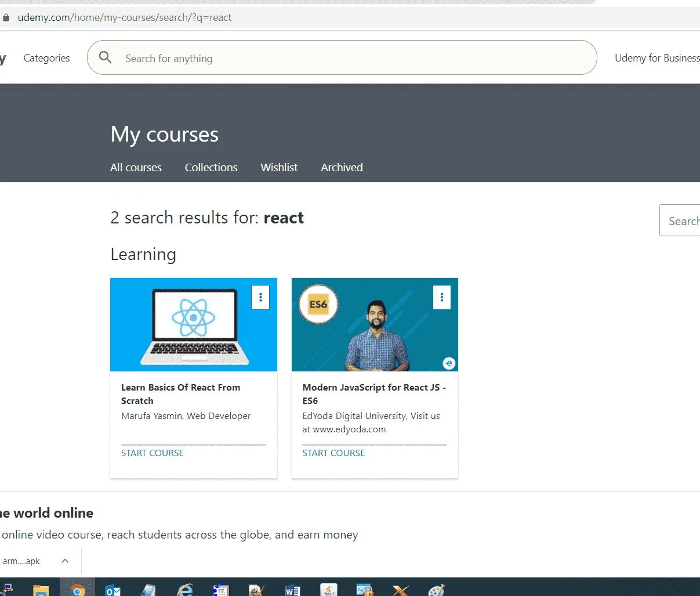Open Paint palette icon in taskbar
The width and height of the screenshot is (700, 596).
(436, 590)
